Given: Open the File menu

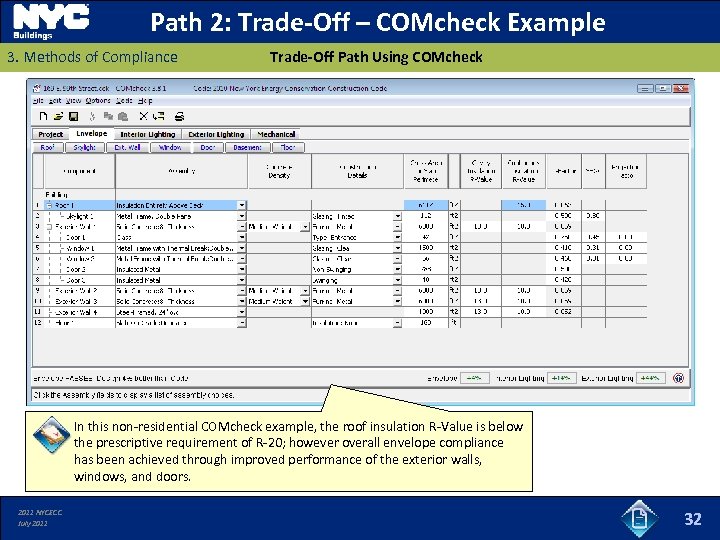Looking at the screenshot, I should pyautogui.click(x=39, y=100).
